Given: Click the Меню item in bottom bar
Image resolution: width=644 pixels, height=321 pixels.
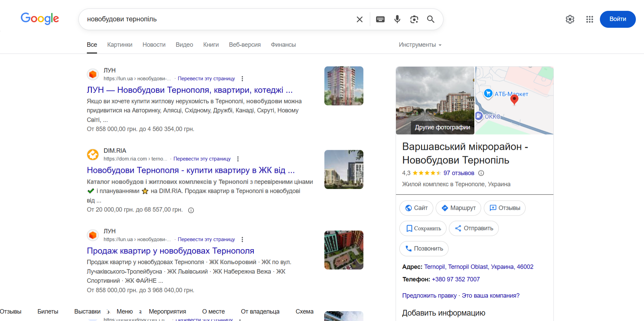Looking at the screenshot, I should click(x=125, y=312).
